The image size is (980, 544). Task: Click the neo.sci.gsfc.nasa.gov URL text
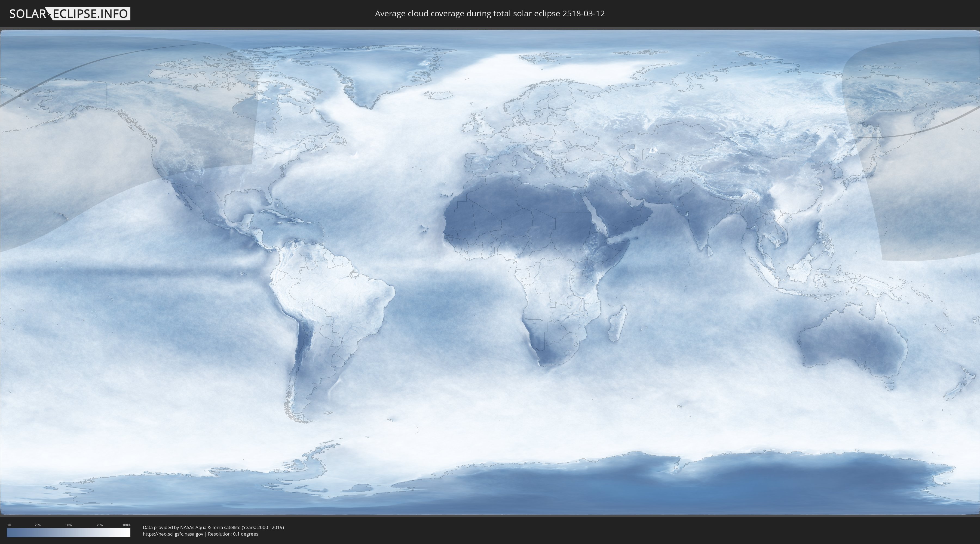[x=173, y=534]
